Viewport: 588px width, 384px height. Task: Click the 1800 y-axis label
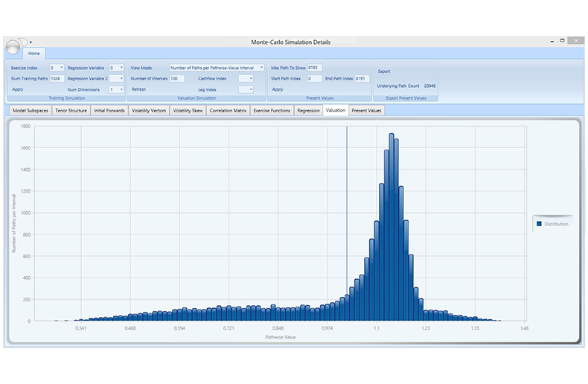25,127
